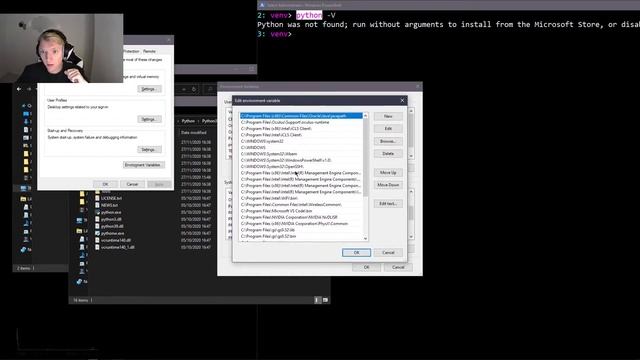Click Move Up for the selected path
Viewport: 640px width, 360px height.
point(388,173)
